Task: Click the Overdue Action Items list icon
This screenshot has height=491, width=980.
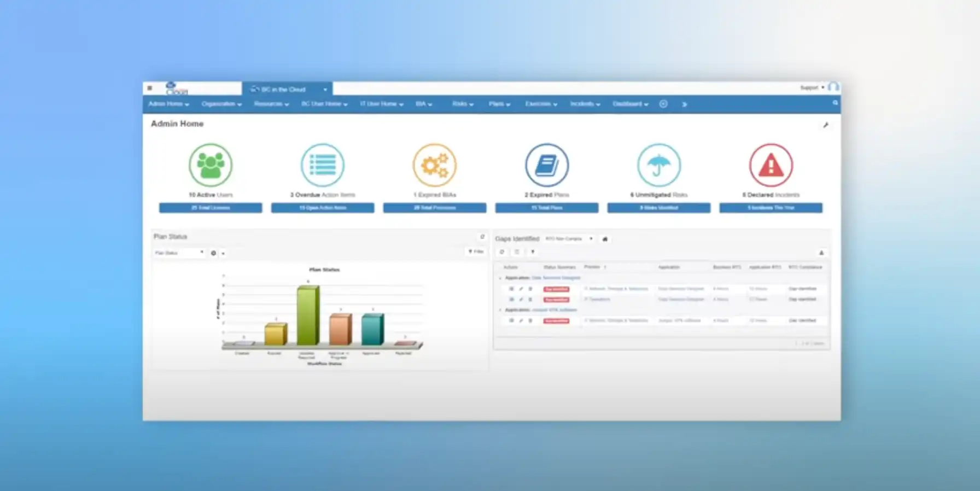Action: [x=323, y=165]
